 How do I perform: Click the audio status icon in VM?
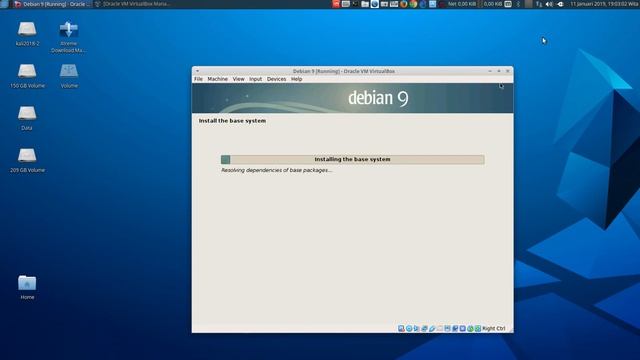[416, 328]
